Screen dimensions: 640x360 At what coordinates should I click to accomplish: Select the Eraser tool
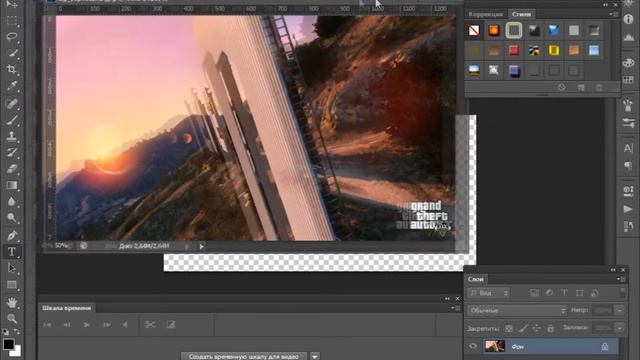point(12,169)
